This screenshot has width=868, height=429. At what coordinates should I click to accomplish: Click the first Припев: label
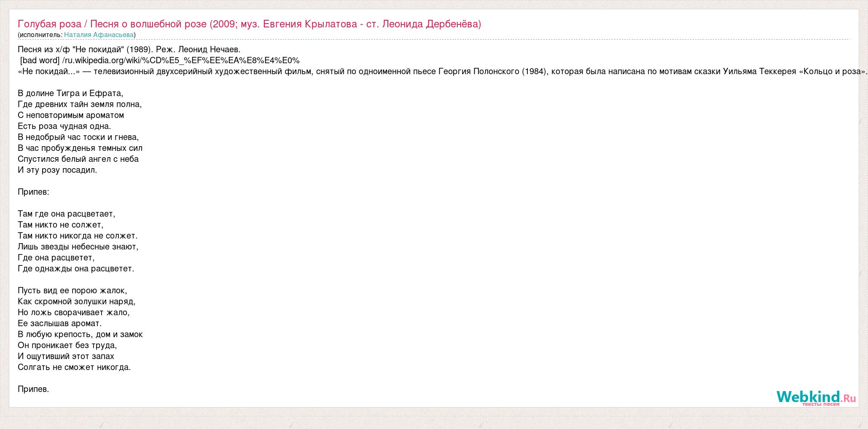pyautogui.click(x=33, y=192)
